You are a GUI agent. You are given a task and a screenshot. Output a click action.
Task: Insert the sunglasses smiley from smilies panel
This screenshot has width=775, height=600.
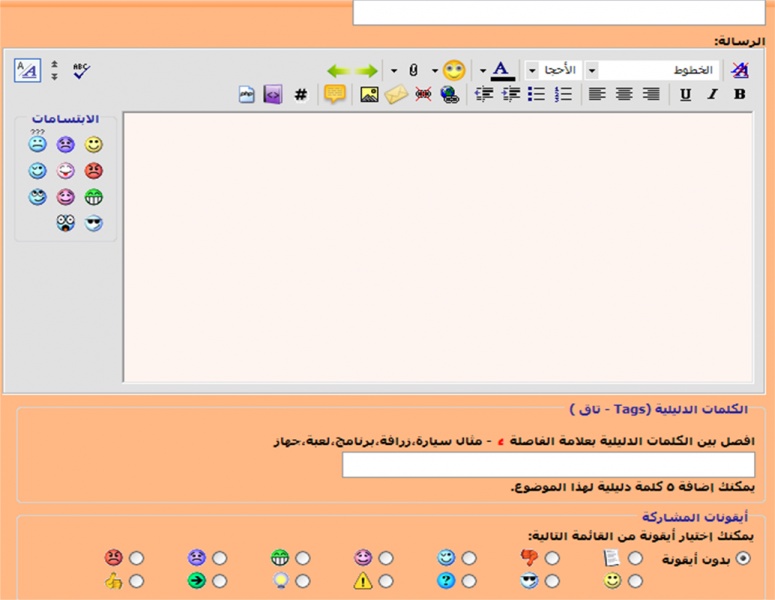(x=94, y=223)
